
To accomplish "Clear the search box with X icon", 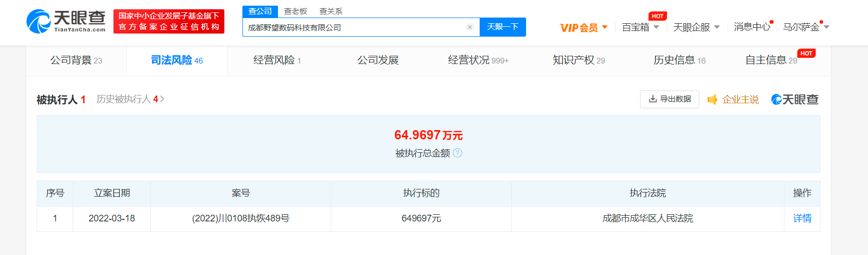I will [x=469, y=27].
